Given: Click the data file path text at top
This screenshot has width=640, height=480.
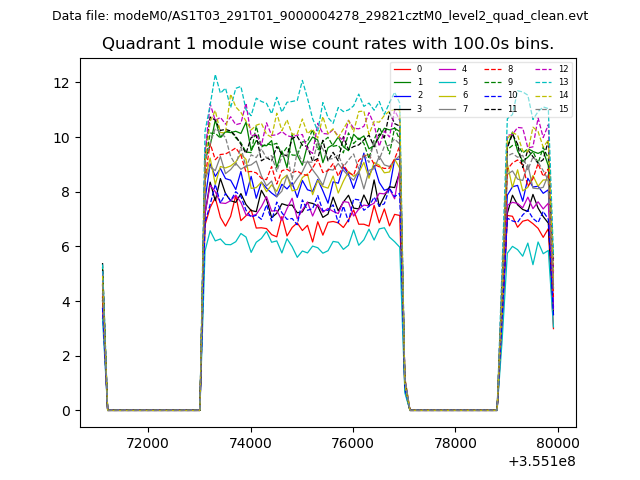Looking at the screenshot, I should tap(320, 16).
